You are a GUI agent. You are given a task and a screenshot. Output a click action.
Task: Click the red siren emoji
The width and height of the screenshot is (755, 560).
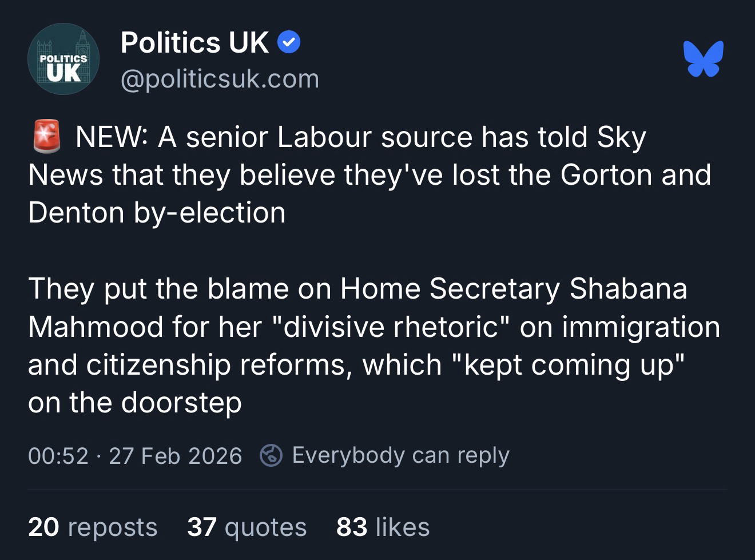[x=46, y=137]
